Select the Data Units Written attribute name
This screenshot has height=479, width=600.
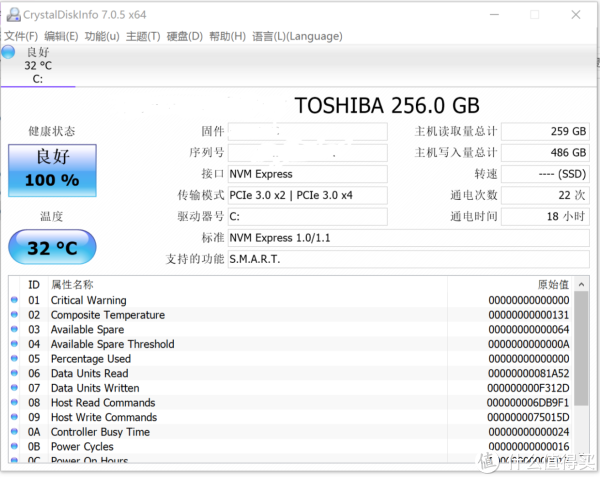(95, 388)
